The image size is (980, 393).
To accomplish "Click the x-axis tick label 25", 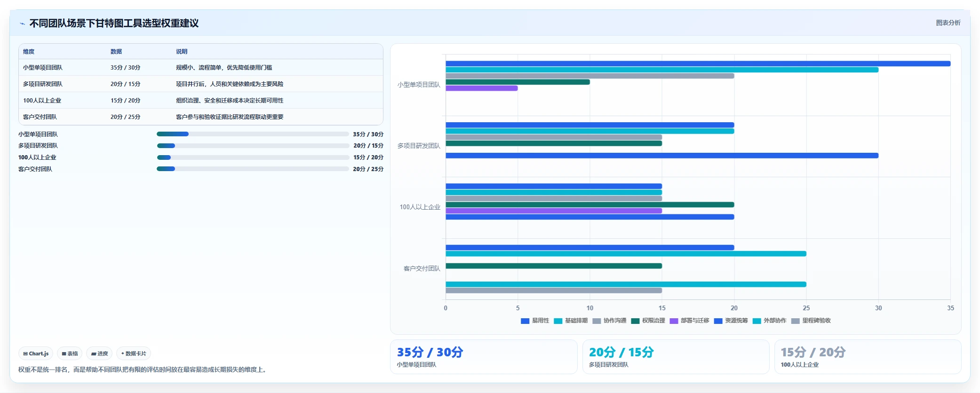I will pos(806,308).
